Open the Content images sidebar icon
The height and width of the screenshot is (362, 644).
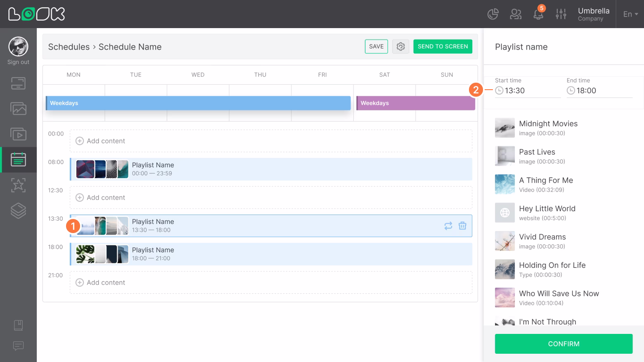[18, 109]
